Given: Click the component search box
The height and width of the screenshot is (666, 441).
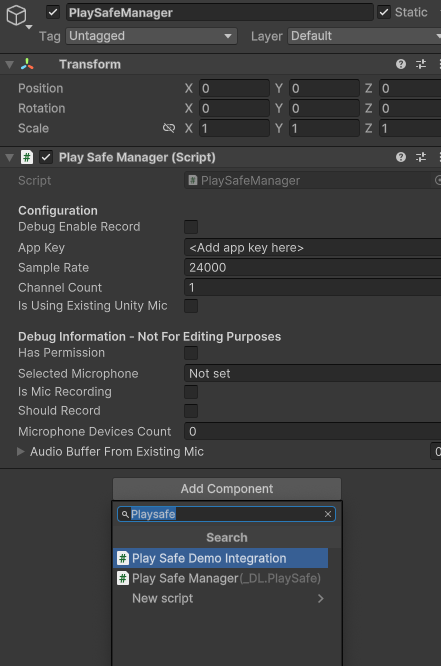Looking at the screenshot, I should coord(226,514).
